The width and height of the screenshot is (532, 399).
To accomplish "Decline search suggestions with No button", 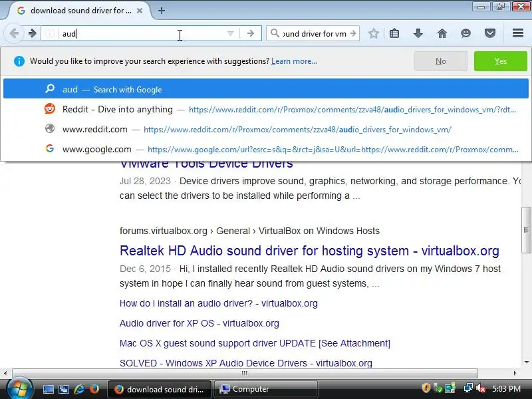I will [x=441, y=61].
